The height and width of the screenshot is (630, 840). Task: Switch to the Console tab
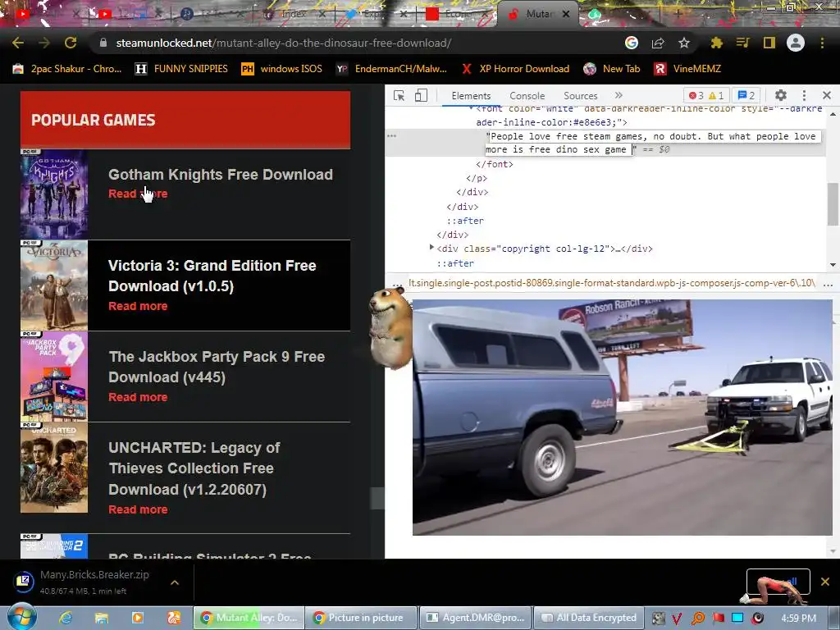527,95
